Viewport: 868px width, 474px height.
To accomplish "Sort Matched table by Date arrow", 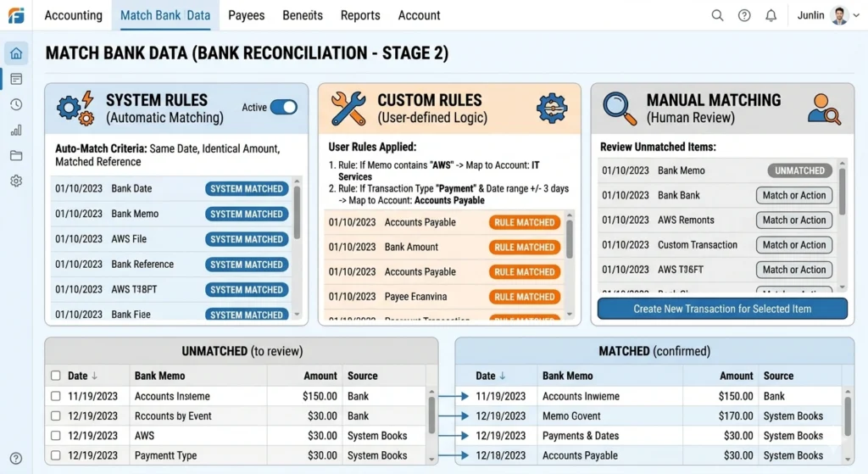I will (503, 376).
